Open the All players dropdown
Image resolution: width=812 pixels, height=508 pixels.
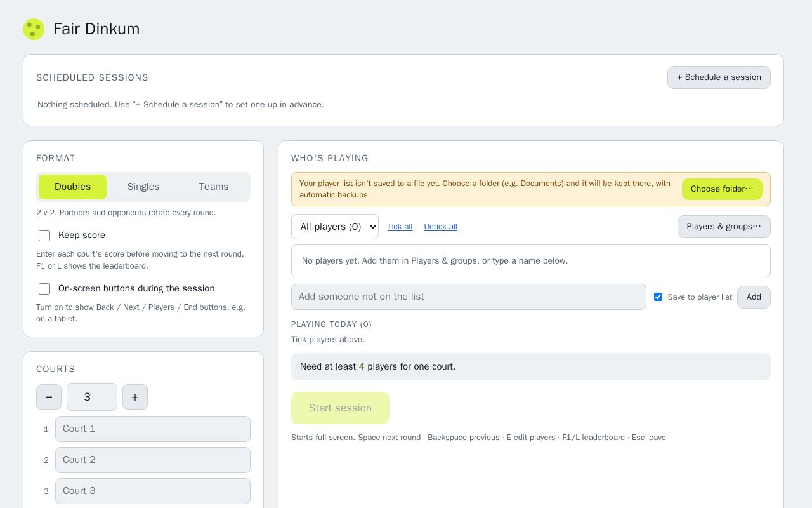point(335,227)
